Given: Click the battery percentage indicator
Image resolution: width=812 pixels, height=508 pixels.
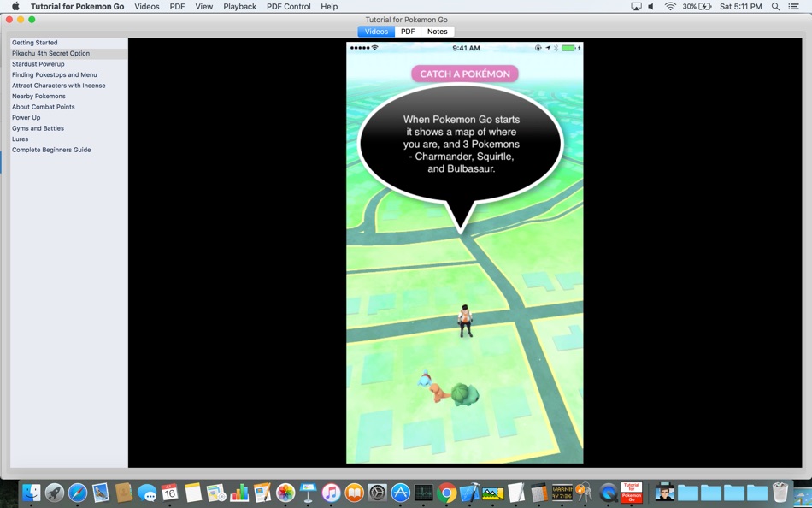Looking at the screenshot, I should tap(697, 6).
